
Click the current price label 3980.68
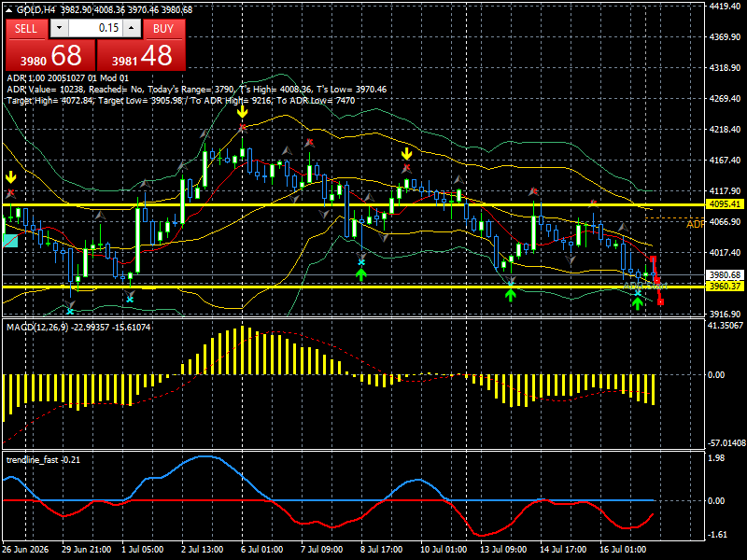pos(725,275)
